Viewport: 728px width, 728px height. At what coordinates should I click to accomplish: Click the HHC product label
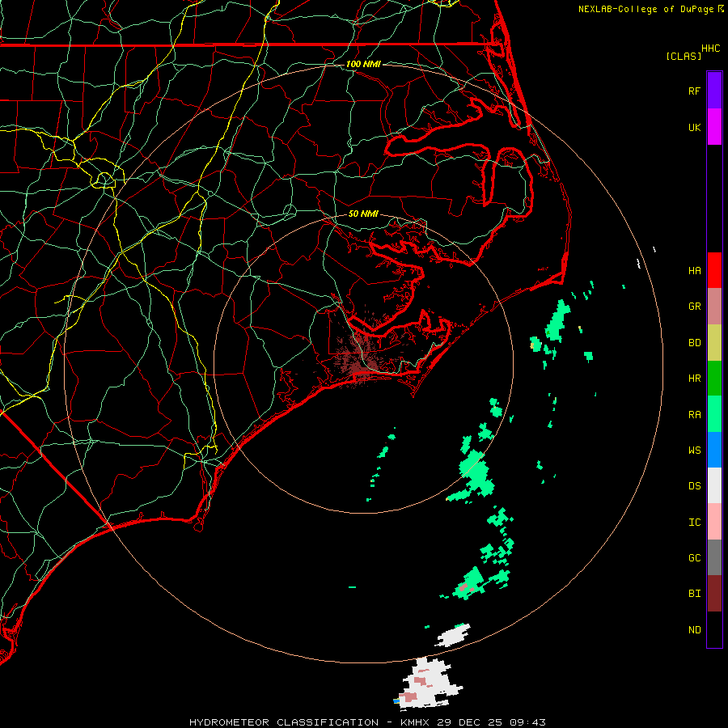pyautogui.click(x=711, y=49)
